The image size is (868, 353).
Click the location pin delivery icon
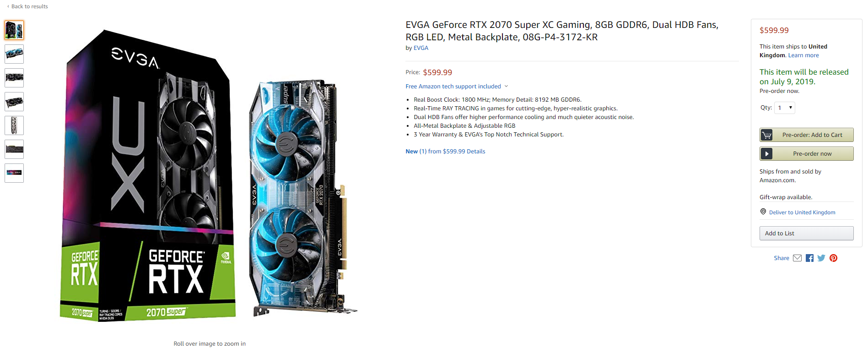(763, 212)
